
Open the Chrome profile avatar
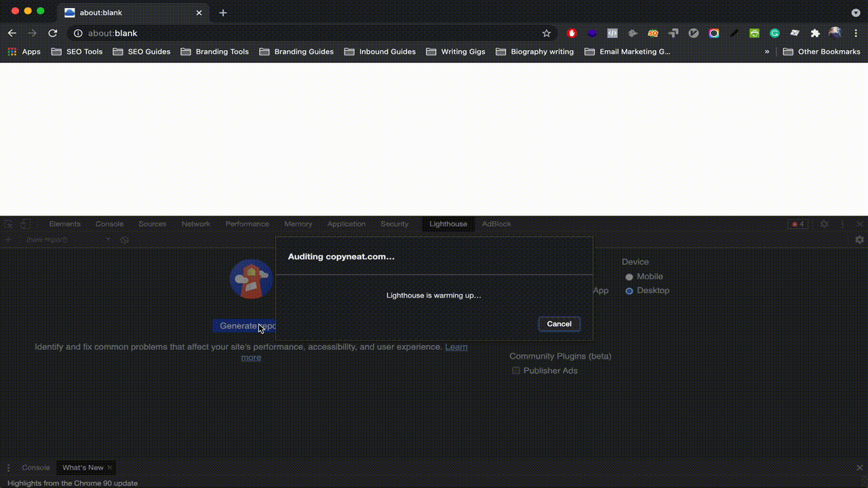(835, 33)
